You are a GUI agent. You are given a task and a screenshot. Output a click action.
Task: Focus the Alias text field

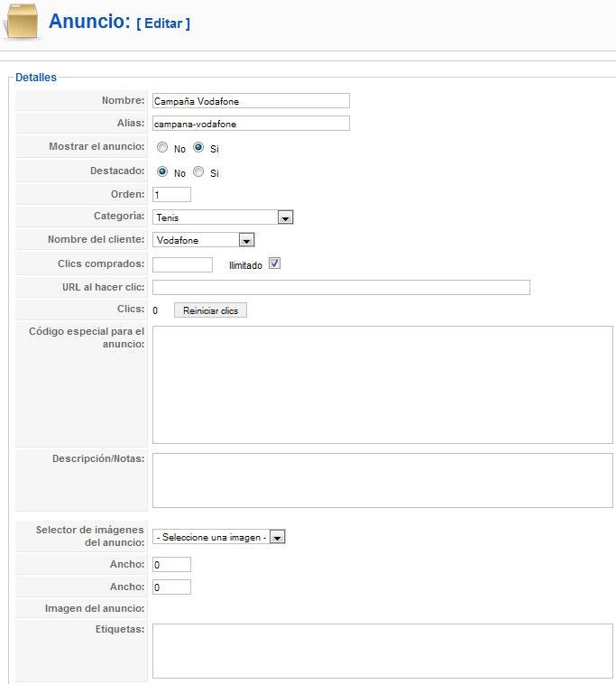(251, 124)
